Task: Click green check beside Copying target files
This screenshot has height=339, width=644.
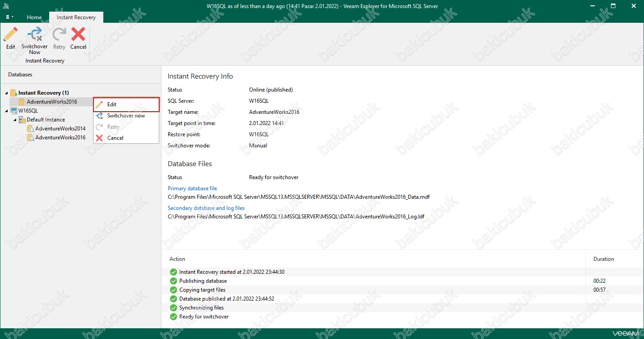Action: [x=174, y=290]
